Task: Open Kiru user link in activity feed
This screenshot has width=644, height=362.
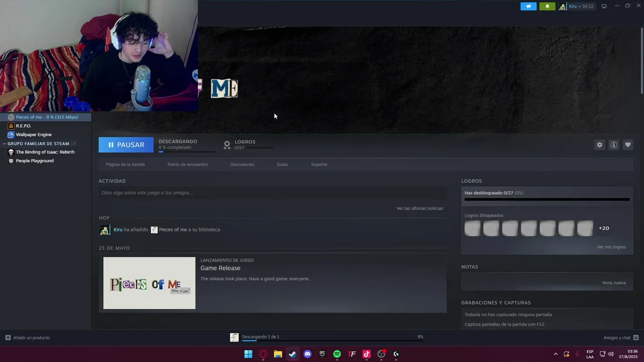Action: pos(118,230)
